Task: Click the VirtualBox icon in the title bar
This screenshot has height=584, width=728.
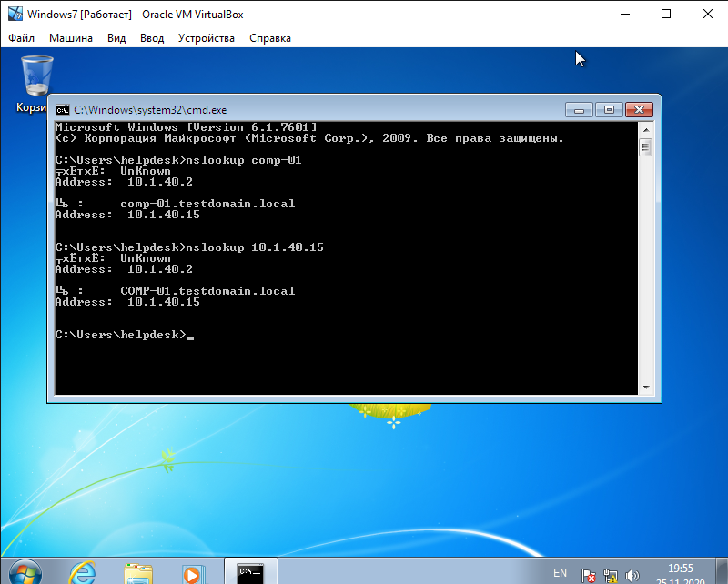Action: [15, 15]
